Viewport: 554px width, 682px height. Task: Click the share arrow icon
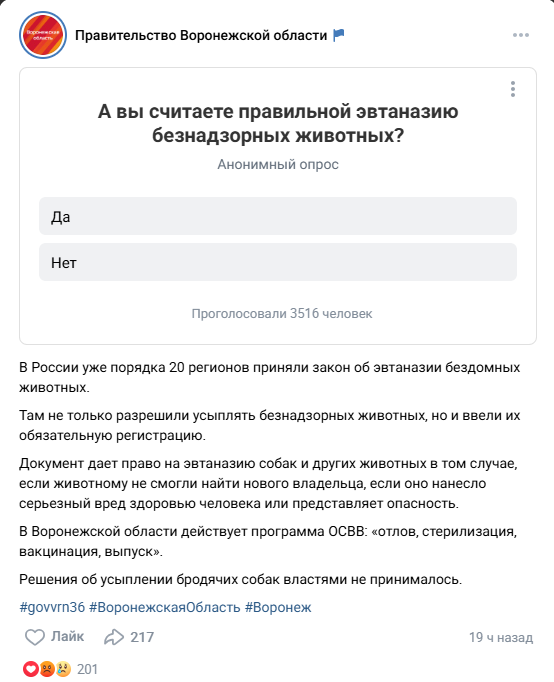tap(114, 637)
